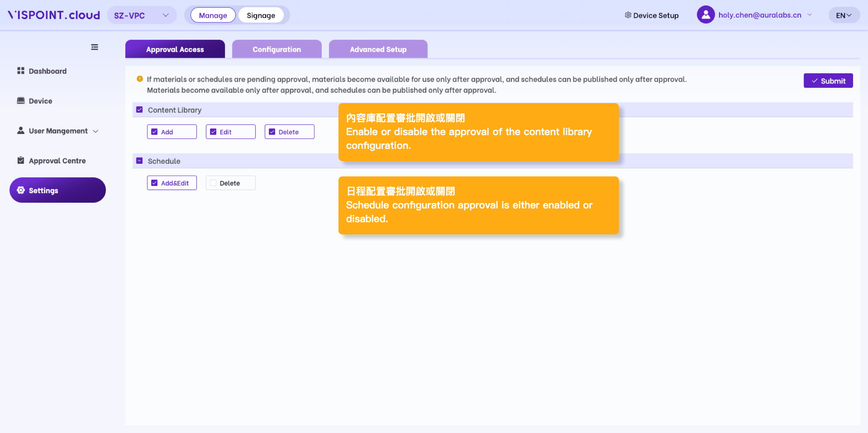868x433 pixels.
Task: Click the user avatar icon
Action: [706, 15]
